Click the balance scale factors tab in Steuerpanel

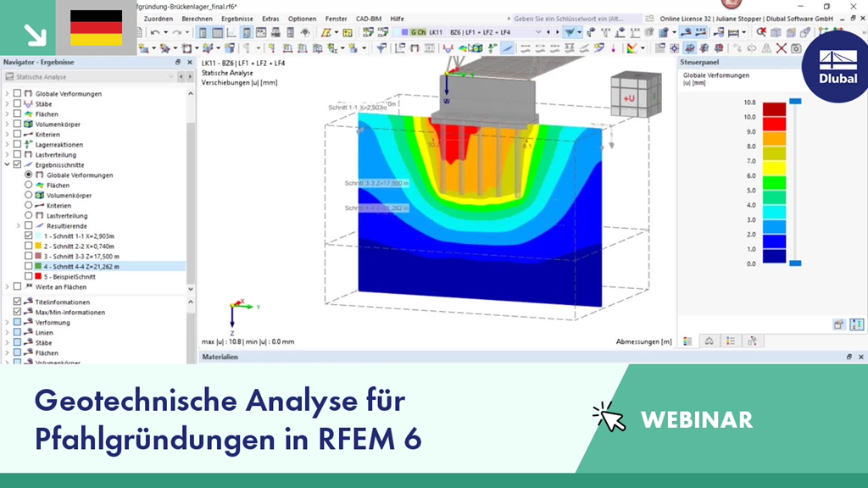[x=709, y=341]
